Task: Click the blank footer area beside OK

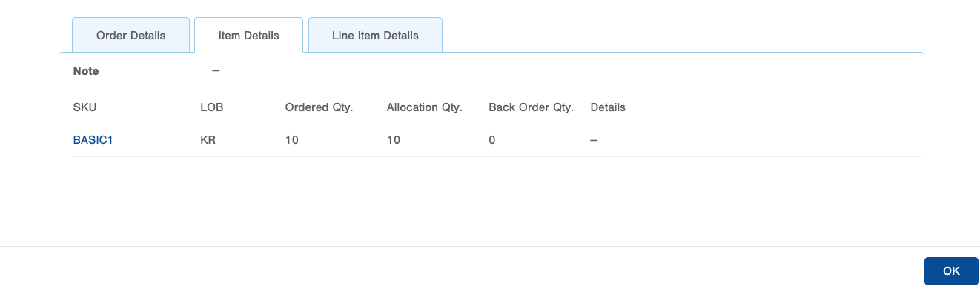Action: (x=460, y=270)
